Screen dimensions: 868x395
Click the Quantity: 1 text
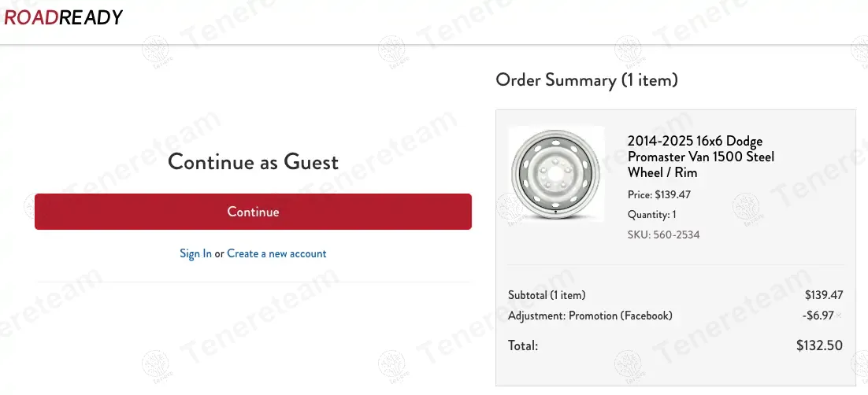(x=651, y=214)
